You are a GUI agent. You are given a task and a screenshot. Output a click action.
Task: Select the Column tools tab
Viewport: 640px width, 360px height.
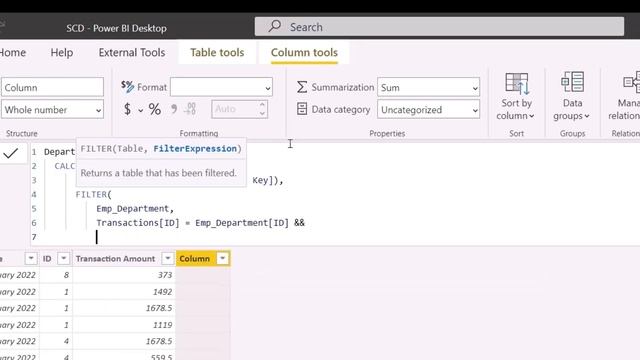(304, 52)
